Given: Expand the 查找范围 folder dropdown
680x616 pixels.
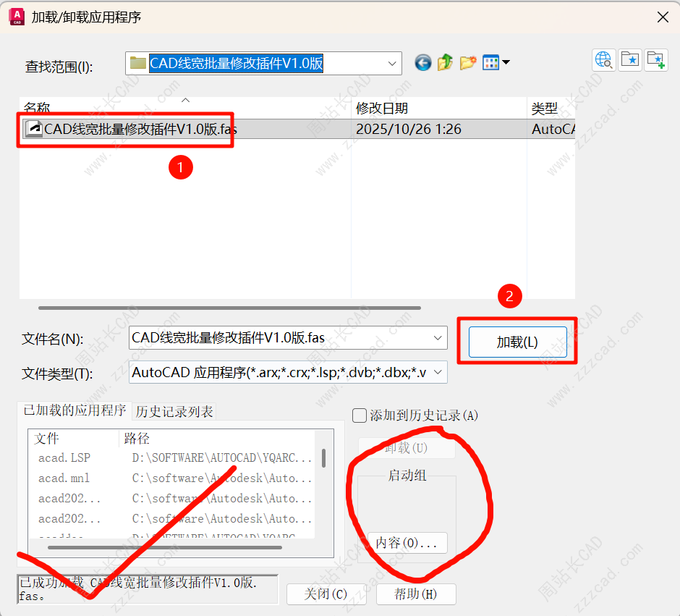Looking at the screenshot, I should 393,64.
